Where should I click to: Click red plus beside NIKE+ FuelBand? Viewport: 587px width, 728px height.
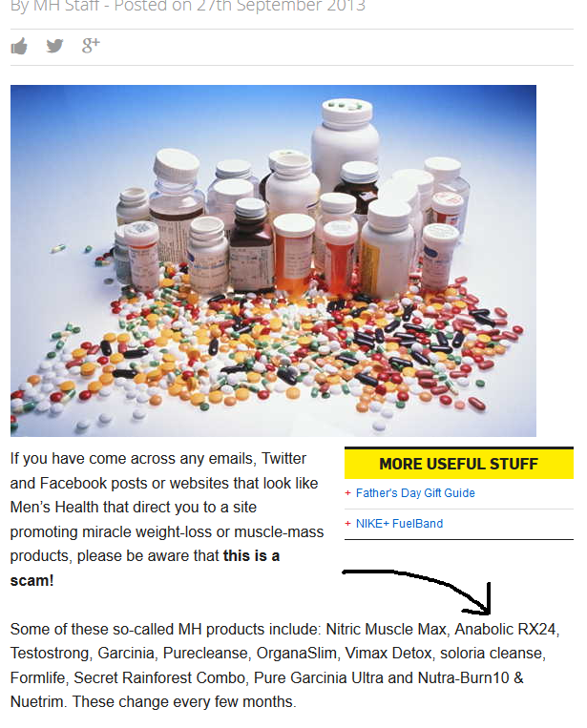pyautogui.click(x=347, y=524)
